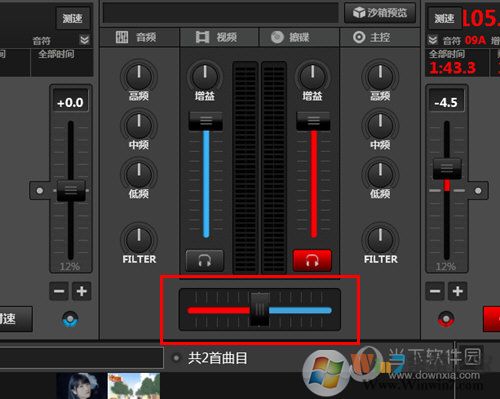The height and width of the screenshot is (399, 500).
Task: Open the girl portrait track thumbnail
Action: [x=82, y=386]
